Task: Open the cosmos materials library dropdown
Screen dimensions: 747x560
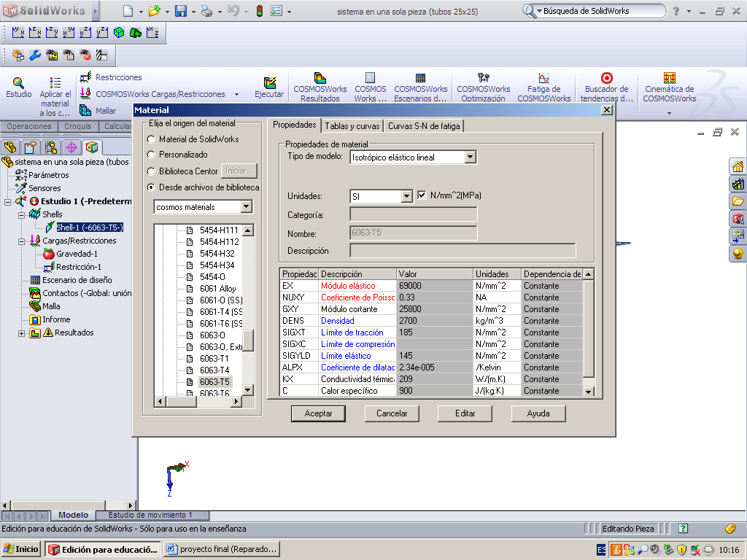Action: coord(246,207)
